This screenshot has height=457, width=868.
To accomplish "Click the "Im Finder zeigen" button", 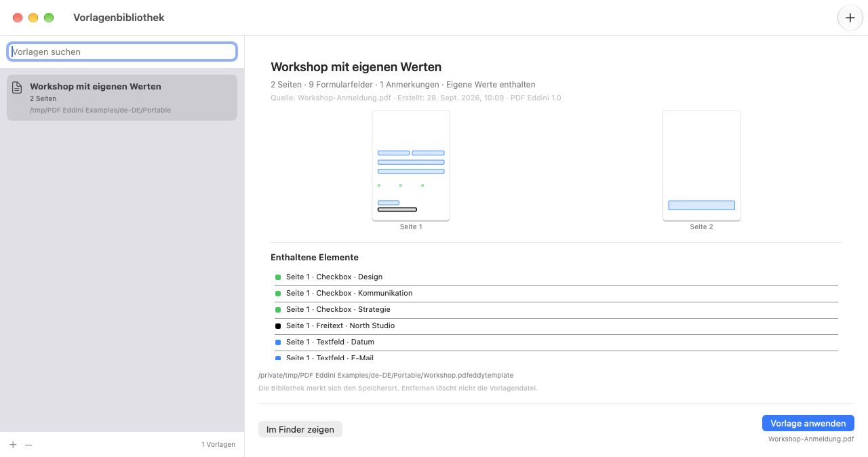I will click(300, 429).
